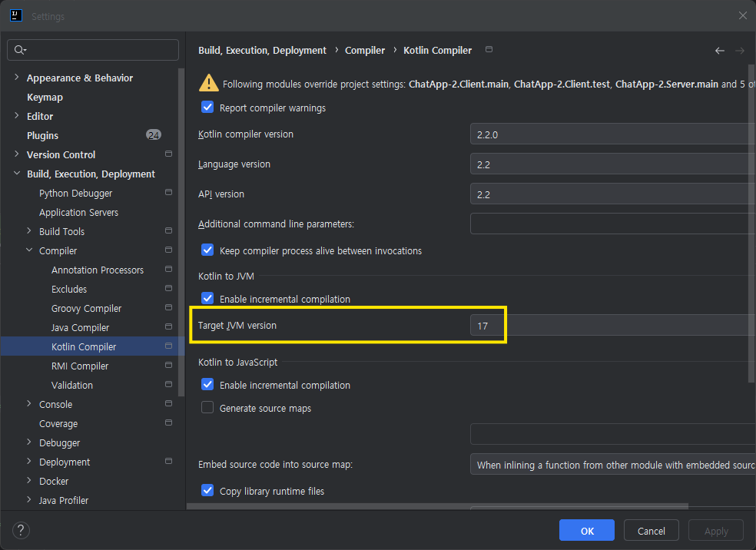Click the forward navigation arrow
Viewport: 756px width, 550px height.
(x=740, y=51)
